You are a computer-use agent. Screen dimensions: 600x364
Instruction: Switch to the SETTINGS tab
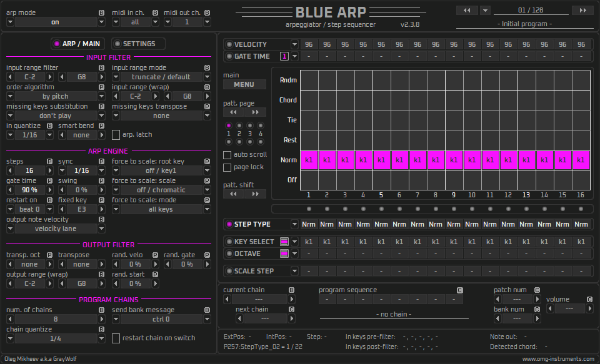[x=138, y=44]
